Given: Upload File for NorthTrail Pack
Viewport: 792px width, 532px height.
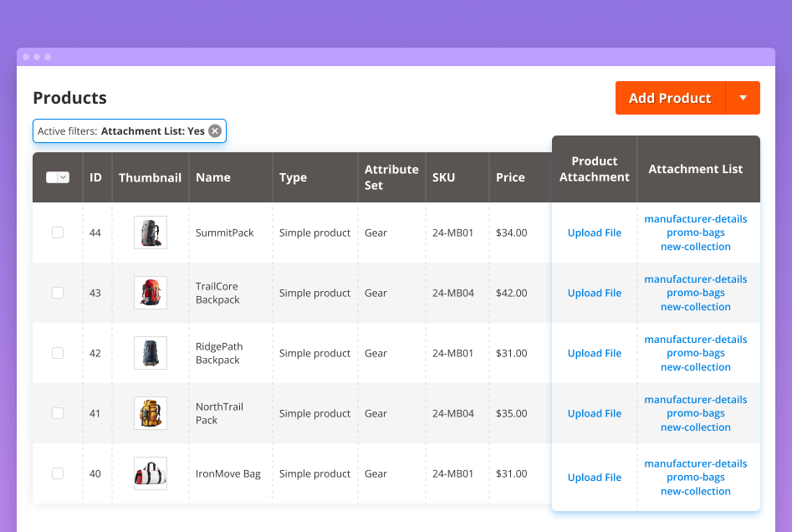Looking at the screenshot, I should pyautogui.click(x=594, y=413).
